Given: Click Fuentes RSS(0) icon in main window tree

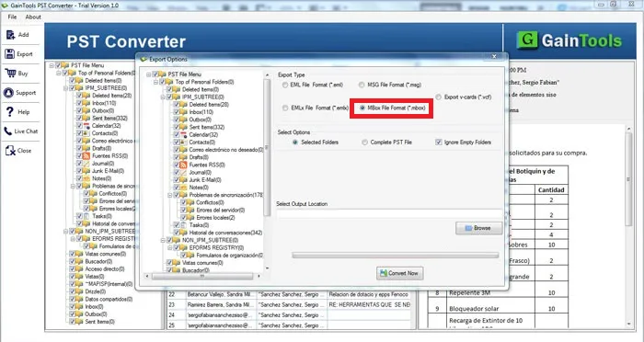Looking at the screenshot, I should point(86,156).
